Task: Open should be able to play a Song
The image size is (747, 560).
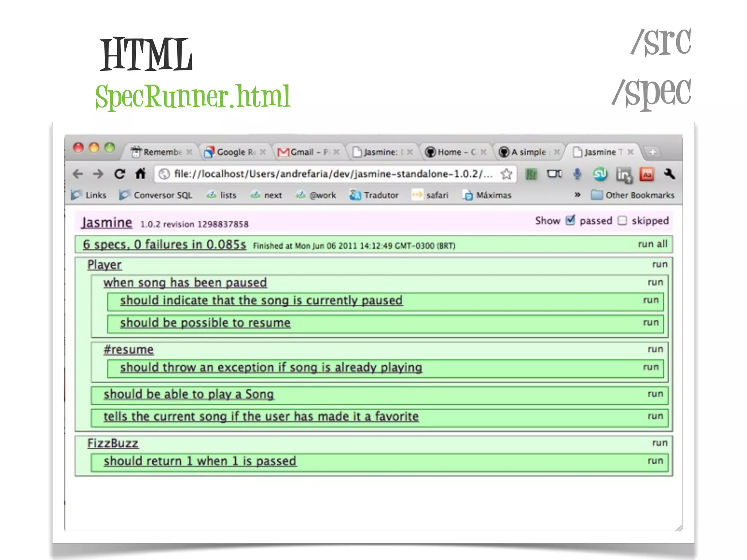Action: [189, 394]
